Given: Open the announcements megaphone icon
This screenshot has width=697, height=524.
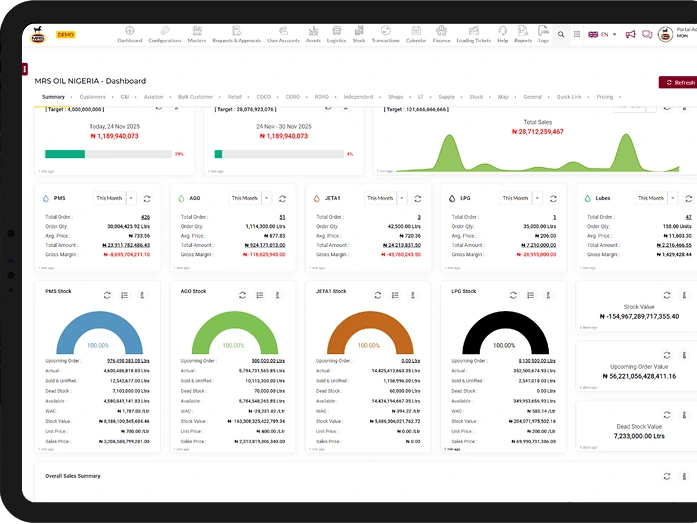Looking at the screenshot, I should [x=631, y=35].
